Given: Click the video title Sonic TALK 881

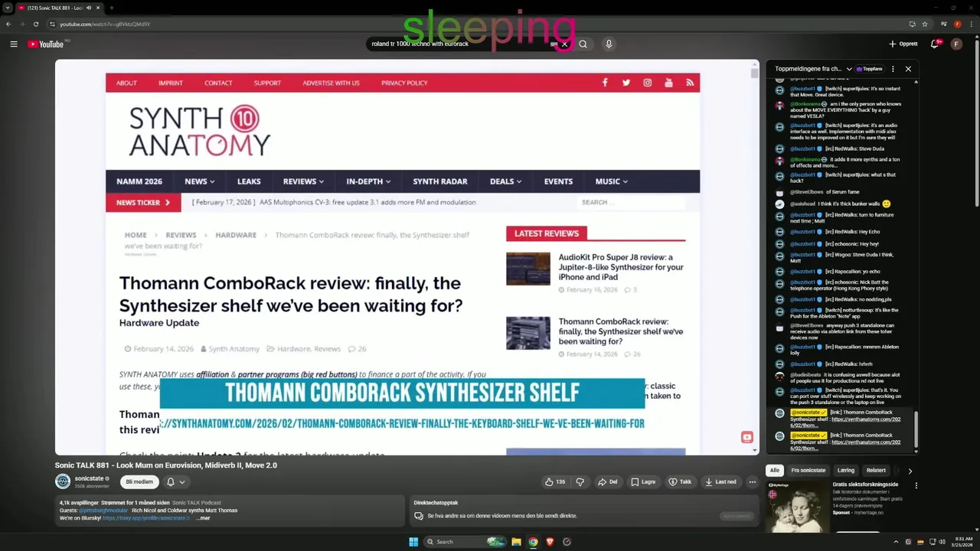Looking at the screenshot, I should tap(165, 465).
